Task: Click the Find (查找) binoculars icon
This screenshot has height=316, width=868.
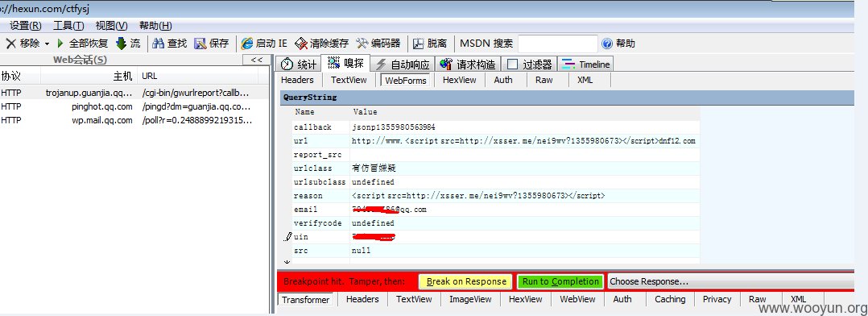Action: [x=159, y=44]
